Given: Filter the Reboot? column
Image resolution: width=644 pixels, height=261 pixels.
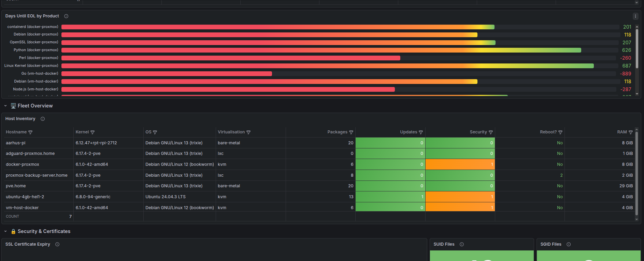Looking at the screenshot, I should [560, 132].
